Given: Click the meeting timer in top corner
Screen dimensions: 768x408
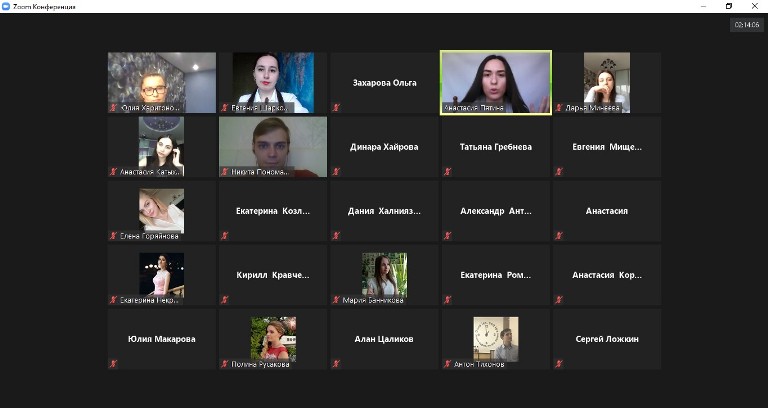Looking at the screenshot, I should pos(746,24).
